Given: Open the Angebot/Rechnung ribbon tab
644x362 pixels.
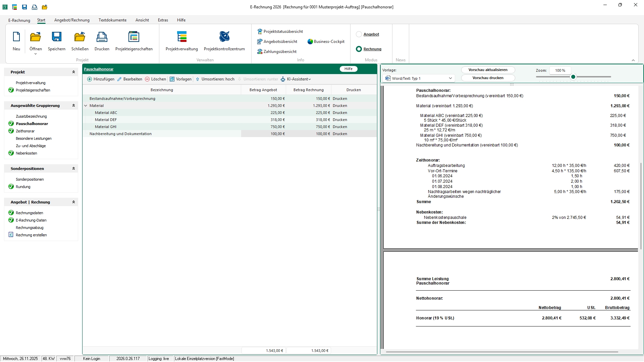Looking at the screenshot, I should pos(72,20).
